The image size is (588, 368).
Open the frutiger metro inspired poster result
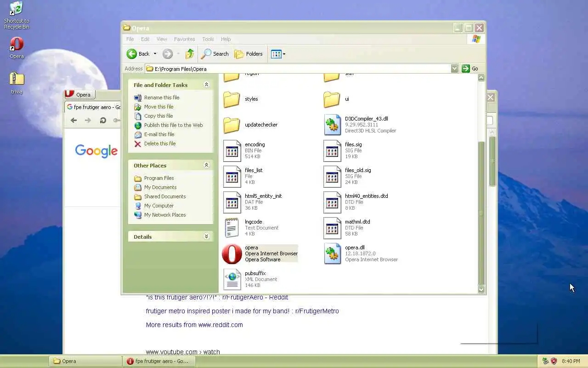242,311
